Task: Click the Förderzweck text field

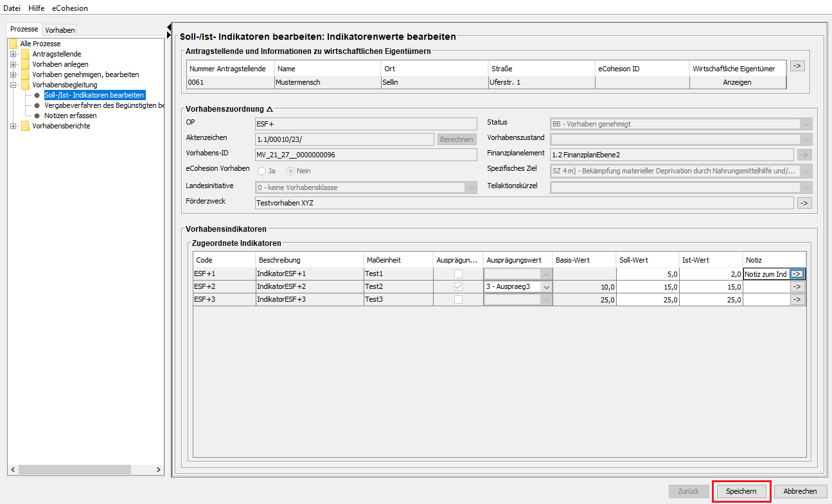Action: coord(524,203)
